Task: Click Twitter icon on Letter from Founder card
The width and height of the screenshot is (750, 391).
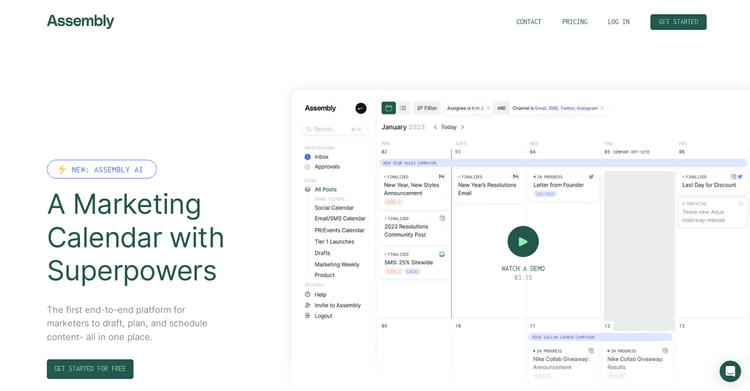Action: point(591,177)
